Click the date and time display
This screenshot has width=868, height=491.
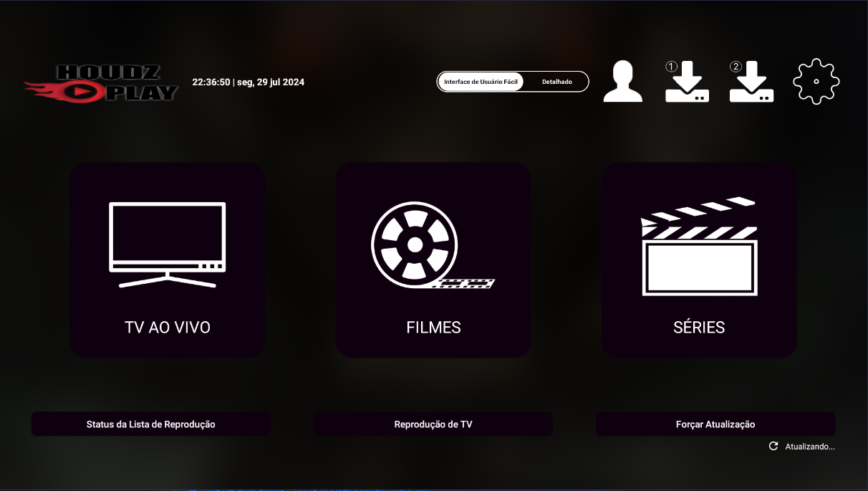coord(248,82)
